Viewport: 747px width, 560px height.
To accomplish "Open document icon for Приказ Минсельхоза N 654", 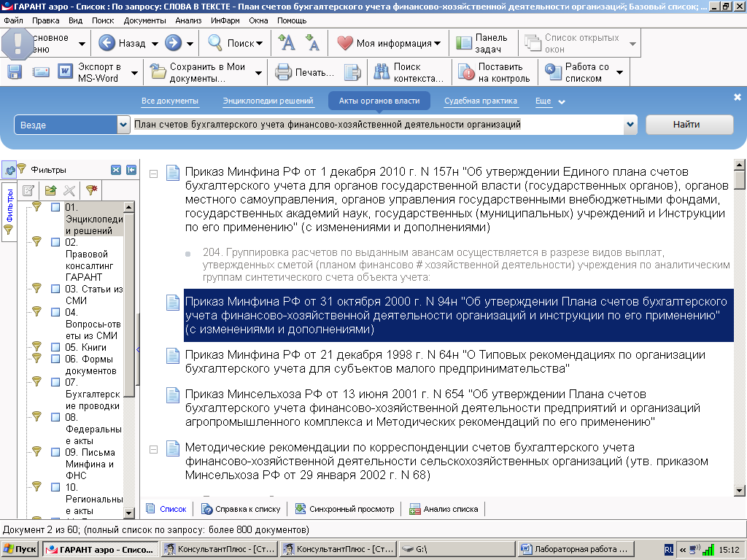I will pyautogui.click(x=172, y=395).
